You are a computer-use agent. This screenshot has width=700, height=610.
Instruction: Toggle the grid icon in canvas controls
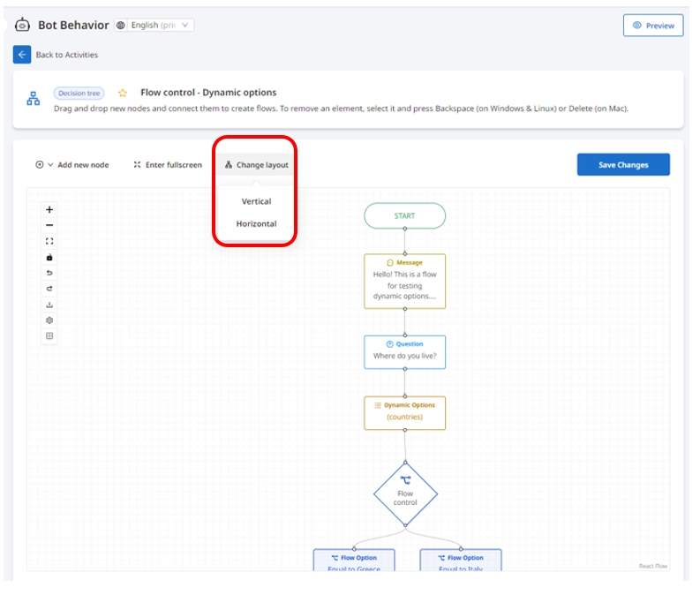(49, 336)
